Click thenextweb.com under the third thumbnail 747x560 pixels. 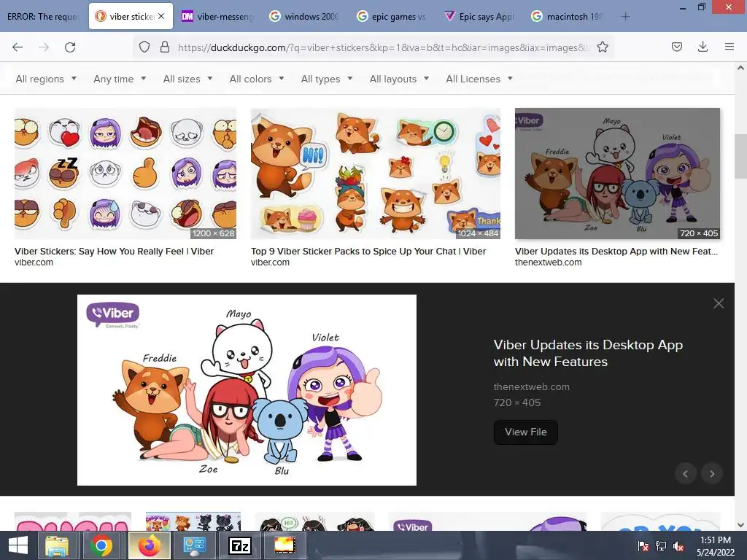(549, 262)
